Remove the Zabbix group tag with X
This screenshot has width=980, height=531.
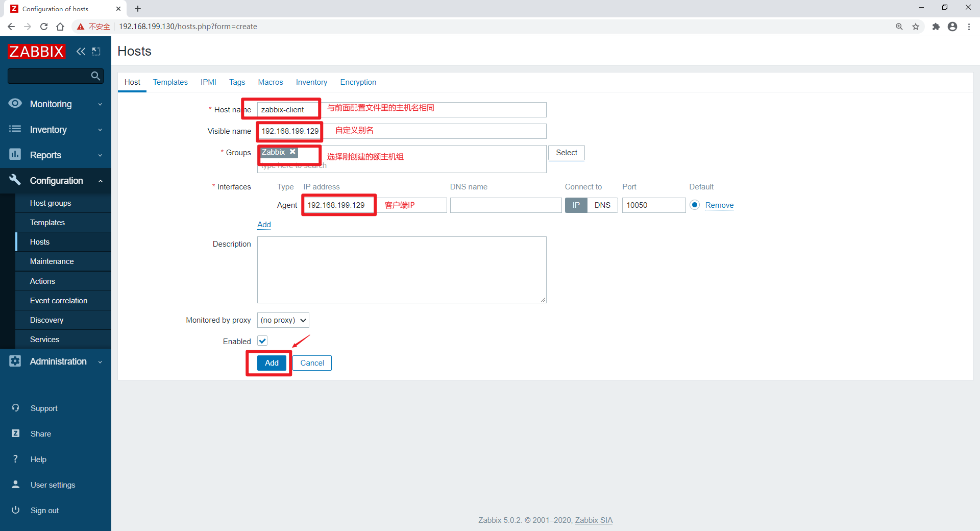coord(292,152)
